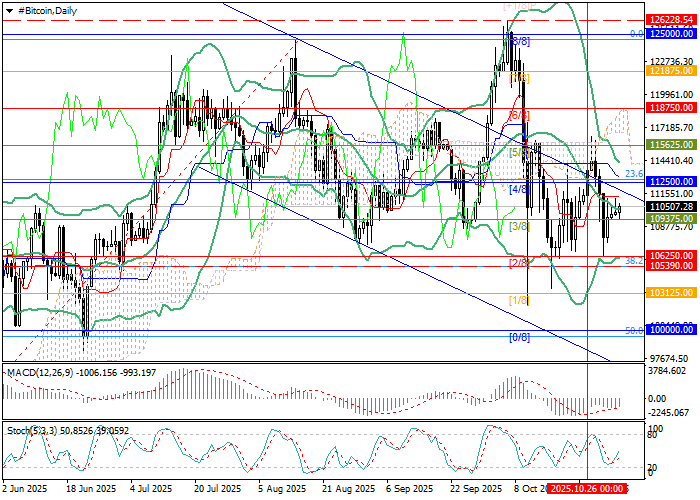Click the #Bitcoin,Daily chart title
Image resolution: width=700 pixels, height=500 pixels.
(46, 9)
